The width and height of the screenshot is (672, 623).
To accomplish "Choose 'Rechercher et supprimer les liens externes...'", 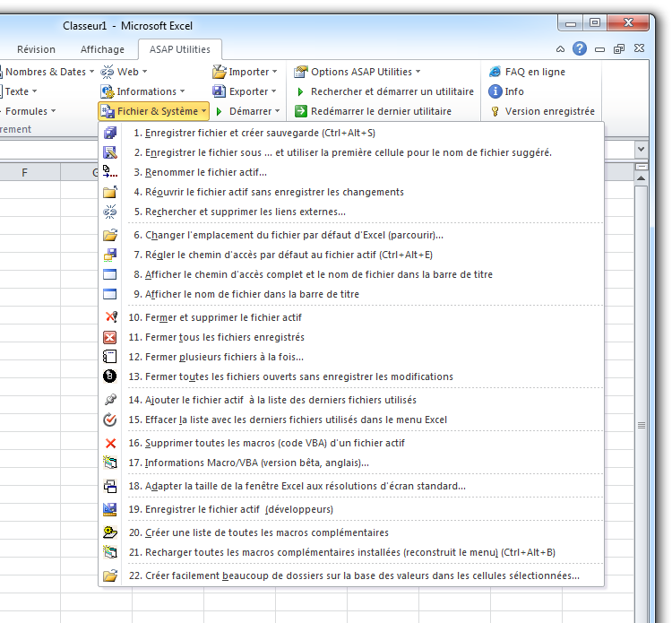I will click(351, 212).
